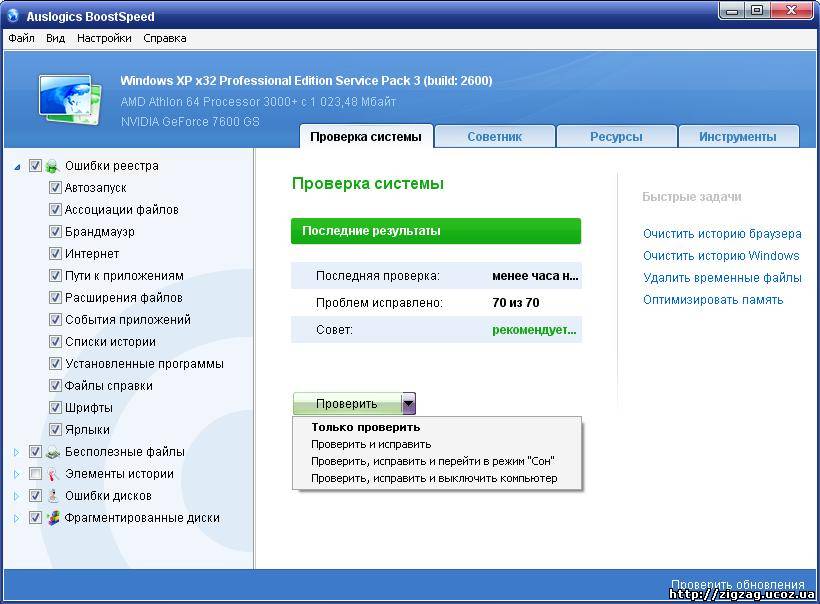Click the Последняя проверка time value
Image resolution: width=820 pixels, height=604 pixels.
point(535,276)
